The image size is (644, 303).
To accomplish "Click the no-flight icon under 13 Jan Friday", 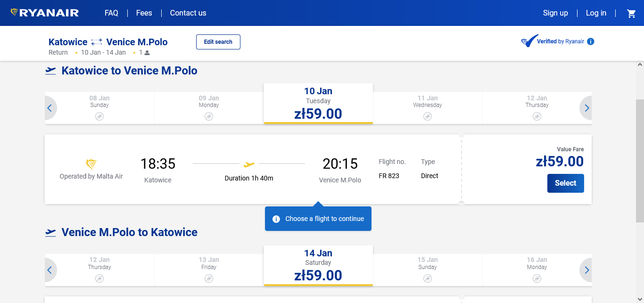I will click(209, 278).
